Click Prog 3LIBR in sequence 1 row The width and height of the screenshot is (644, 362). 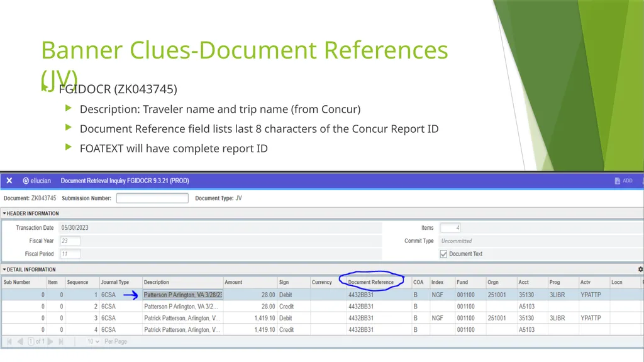(x=557, y=295)
